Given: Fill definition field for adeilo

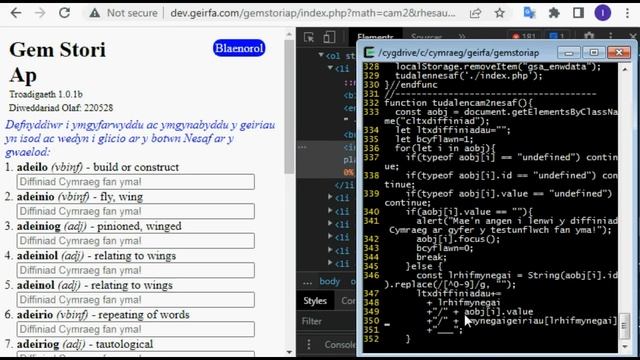Looking at the screenshot, I should coord(136,182).
